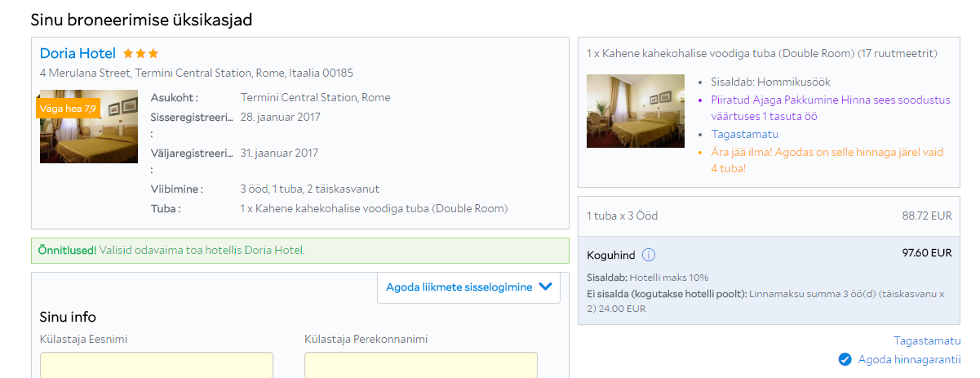
Task: Select the check-in date 28. jaanuar 2017
Action: tap(280, 117)
